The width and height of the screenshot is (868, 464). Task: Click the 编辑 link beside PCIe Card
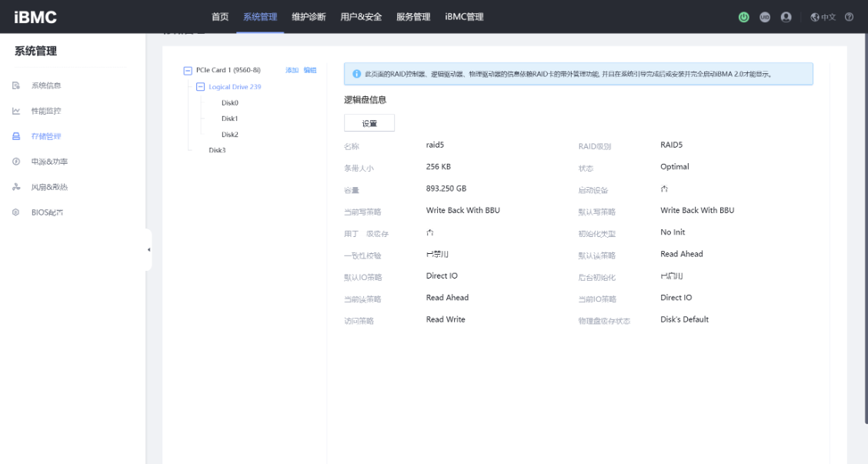coord(310,70)
